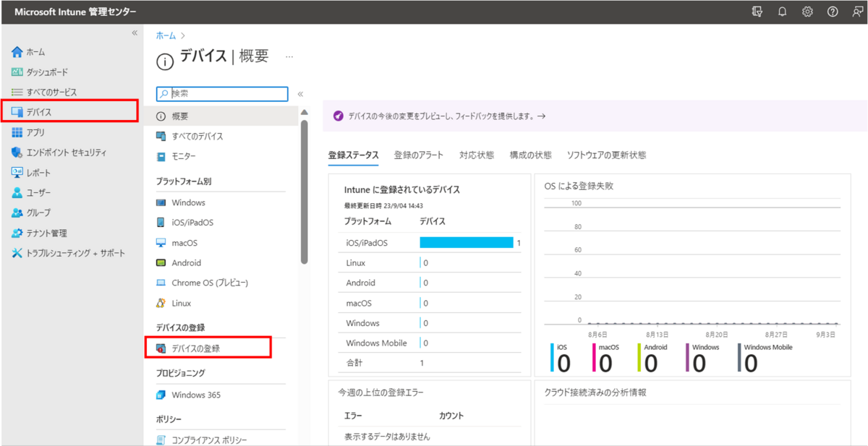Screen dimensions: 868x446
Task: Click the トラブルシューティング + サポート wrench icon
Action: tap(17, 253)
